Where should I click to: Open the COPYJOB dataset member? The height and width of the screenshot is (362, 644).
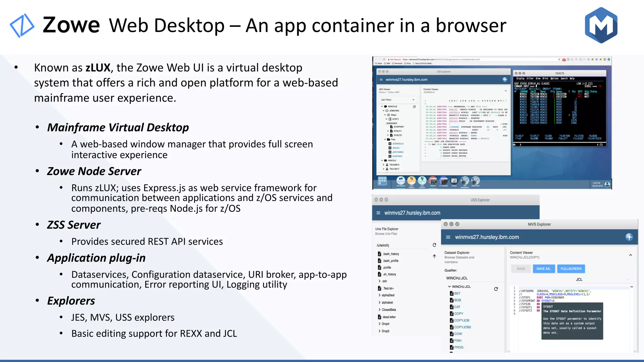pyautogui.click(x=461, y=321)
